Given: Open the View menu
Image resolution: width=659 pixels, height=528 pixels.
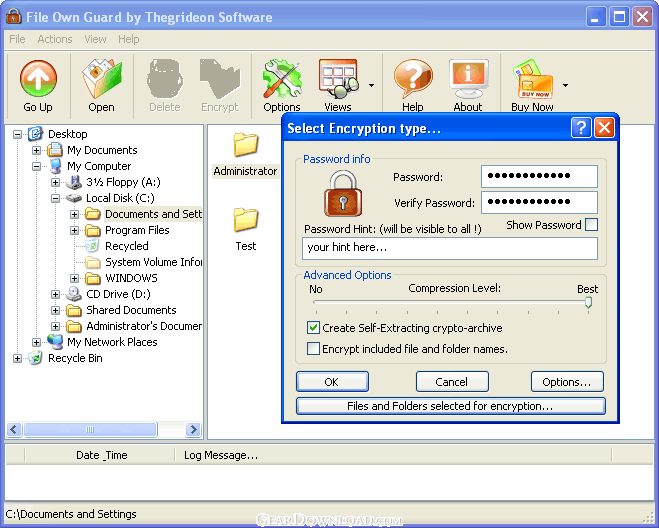Looking at the screenshot, I should (95, 39).
